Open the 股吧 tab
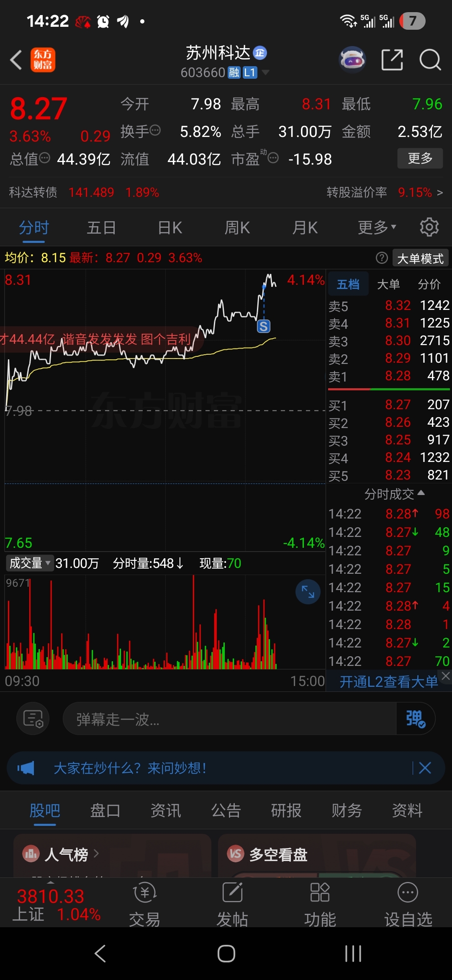The width and height of the screenshot is (452, 980). [45, 811]
